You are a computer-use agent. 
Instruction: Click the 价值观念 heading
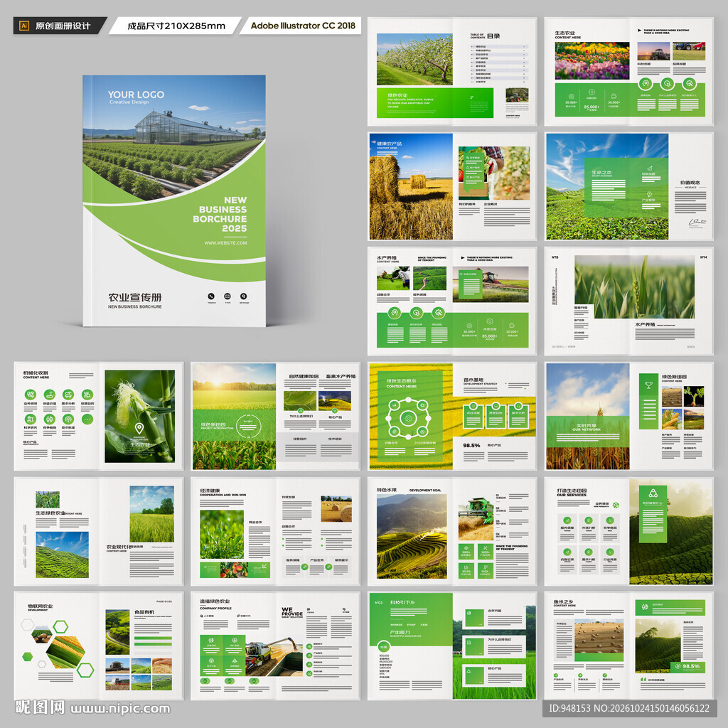click(x=690, y=183)
